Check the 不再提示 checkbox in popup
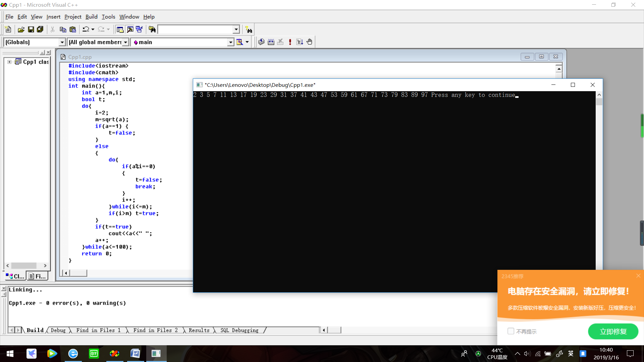Viewport: 644px width, 362px height. pyautogui.click(x=511, y=331)
